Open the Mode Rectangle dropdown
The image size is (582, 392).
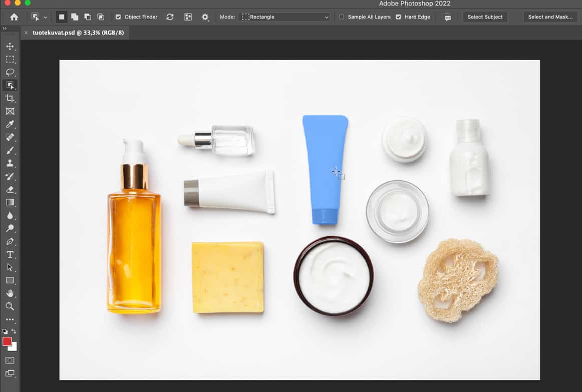(284, 17)
